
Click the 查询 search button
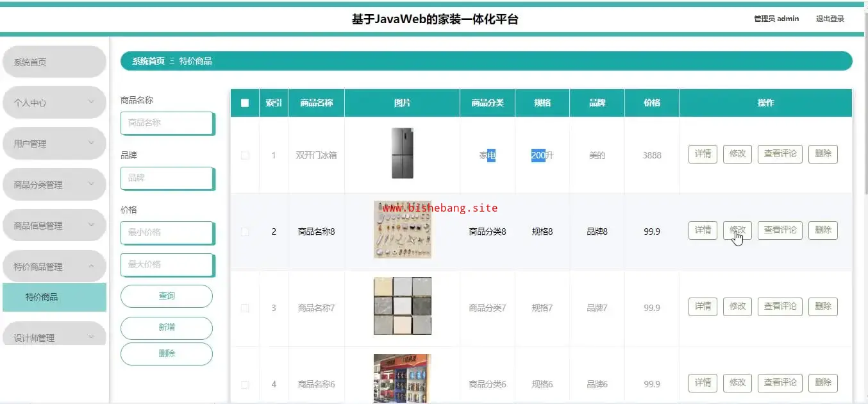pyautogui.click(x=167, y=296)
